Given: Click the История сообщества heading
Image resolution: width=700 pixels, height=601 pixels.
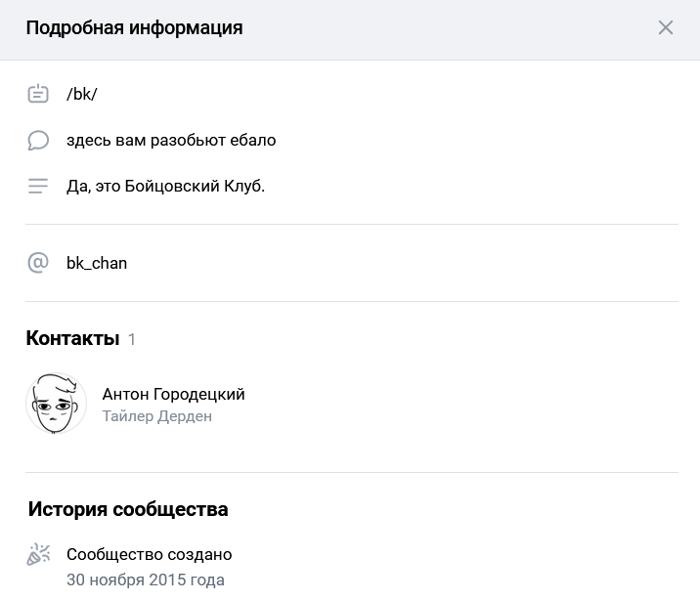Looking at the screenshot, I should (x=128, y=509).
